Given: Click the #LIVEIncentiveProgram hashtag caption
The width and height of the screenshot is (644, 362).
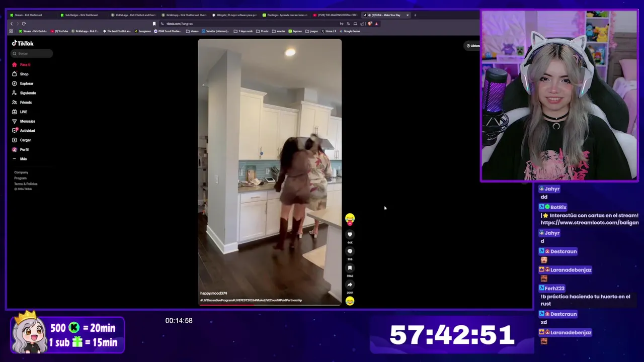Looking at the screenshot, I should 217,300.
